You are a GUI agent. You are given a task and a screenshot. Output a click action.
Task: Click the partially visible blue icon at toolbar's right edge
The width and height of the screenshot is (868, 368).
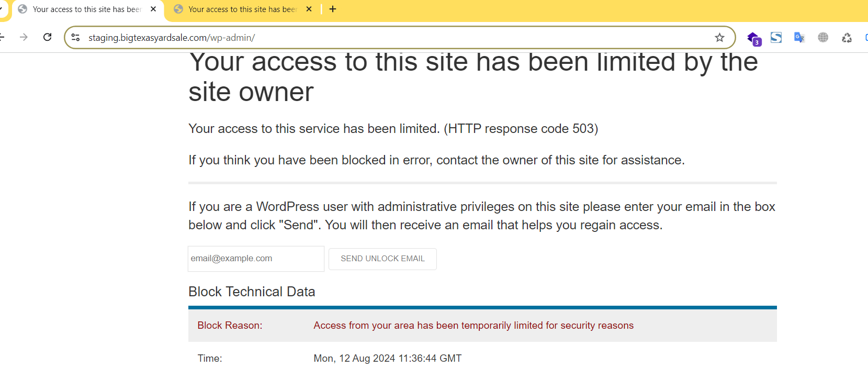coord(866,38)
